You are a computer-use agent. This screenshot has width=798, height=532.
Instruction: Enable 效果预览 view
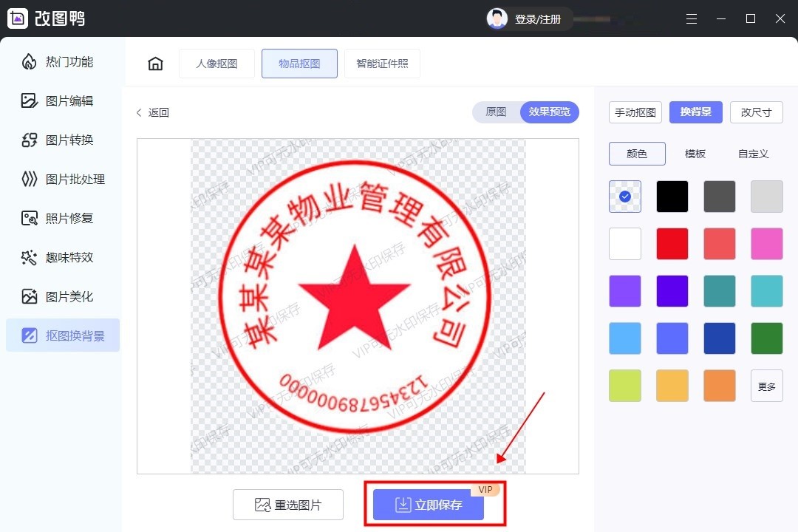(x=548, y=112)
